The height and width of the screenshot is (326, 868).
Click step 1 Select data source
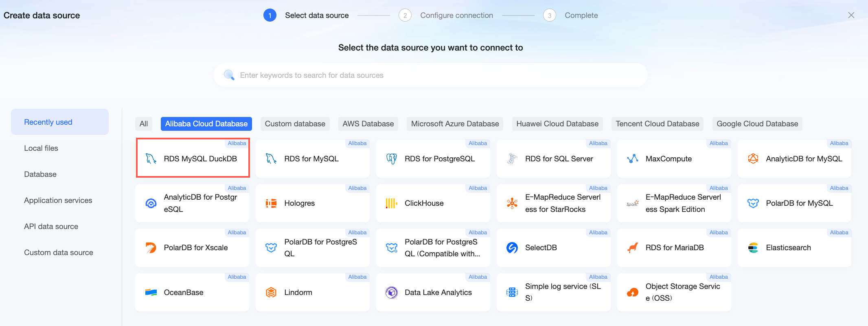[306, 15]
